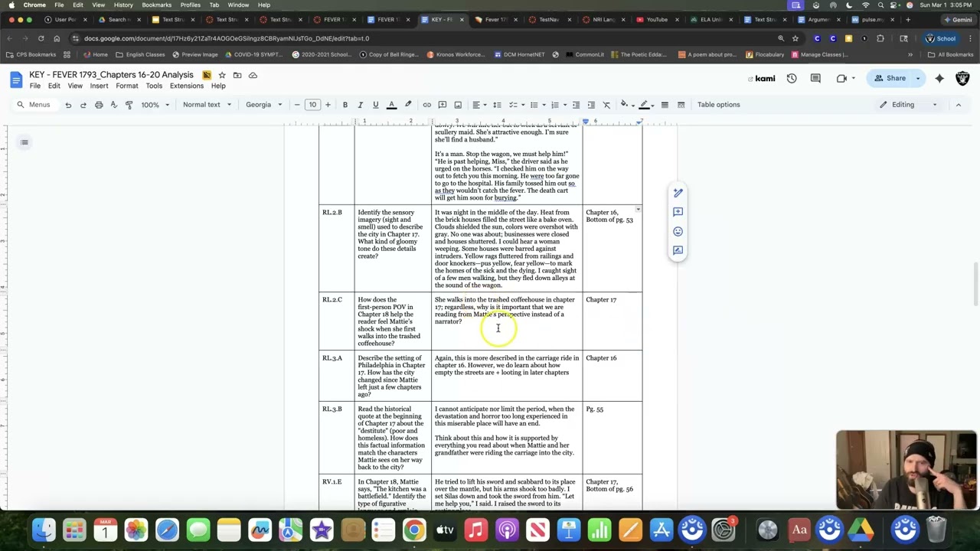Screen dimensions: 980x551
Task: Open the Extensions menu in Docs
Action: tap(187, 86)
